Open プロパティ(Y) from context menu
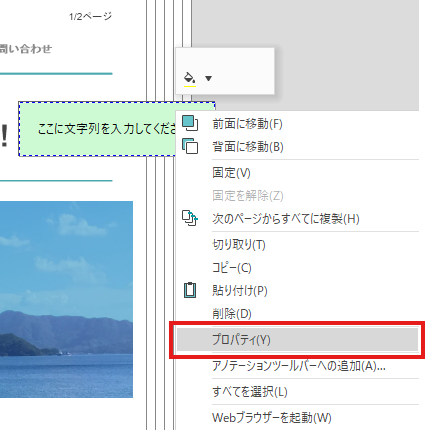This screenshot has height=430, width=426. 297,340
